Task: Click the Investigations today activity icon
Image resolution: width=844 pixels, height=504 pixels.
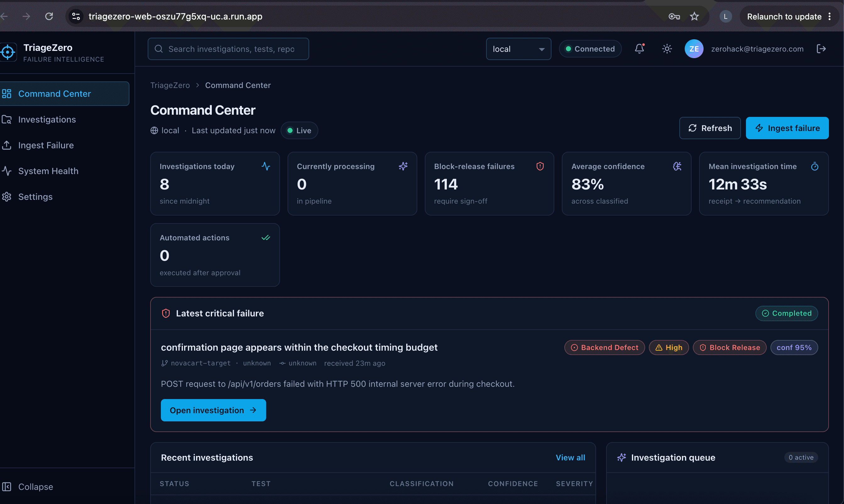Action: pos(266,166)
